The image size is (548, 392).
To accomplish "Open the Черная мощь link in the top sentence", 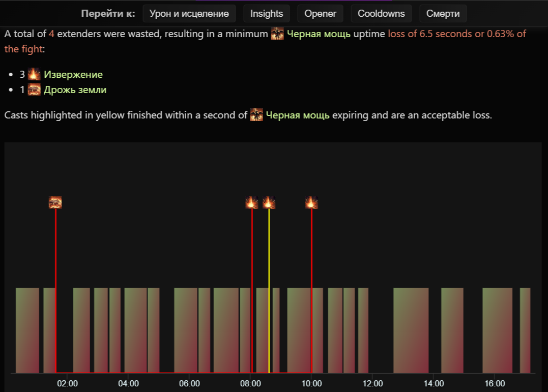I will pos(319,34).
